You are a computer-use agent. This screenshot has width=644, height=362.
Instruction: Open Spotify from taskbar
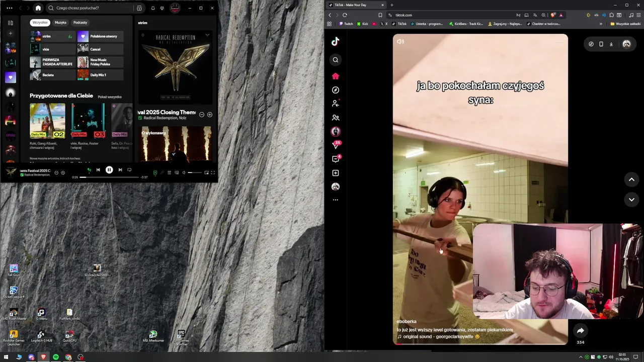[x=56, y=357]
